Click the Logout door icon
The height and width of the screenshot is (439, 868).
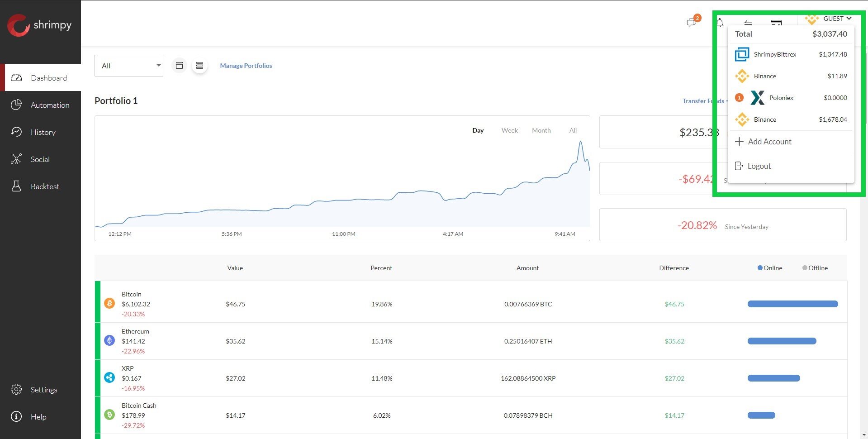point(739,166)
